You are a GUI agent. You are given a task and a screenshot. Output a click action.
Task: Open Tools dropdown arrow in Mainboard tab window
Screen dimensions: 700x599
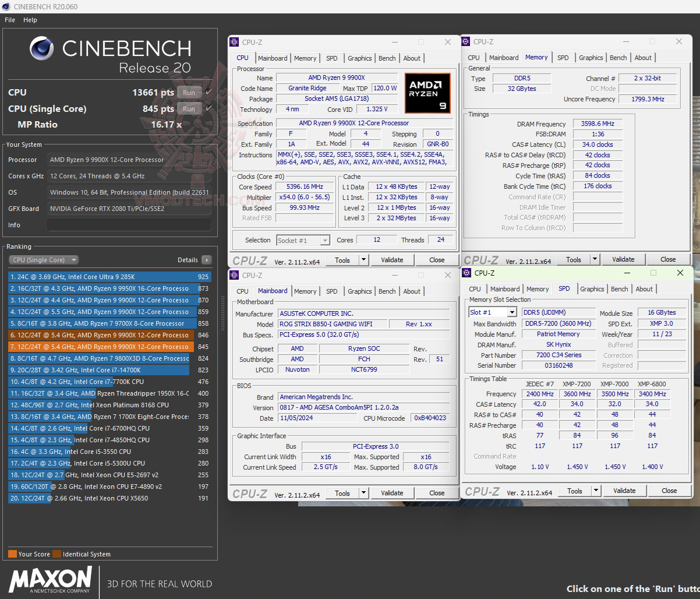click(x=364, y=493)
